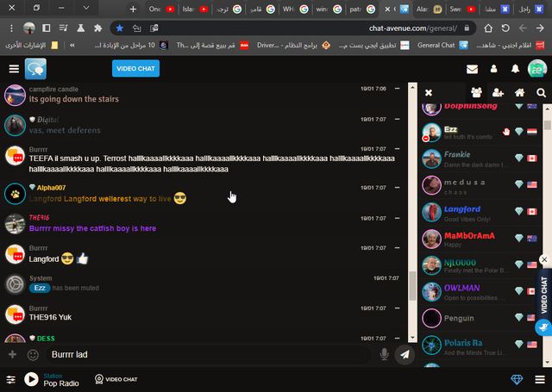Open browser extensions puzzle icon
552x392 pixels.
pyautogui.click(x=97, y=28)
